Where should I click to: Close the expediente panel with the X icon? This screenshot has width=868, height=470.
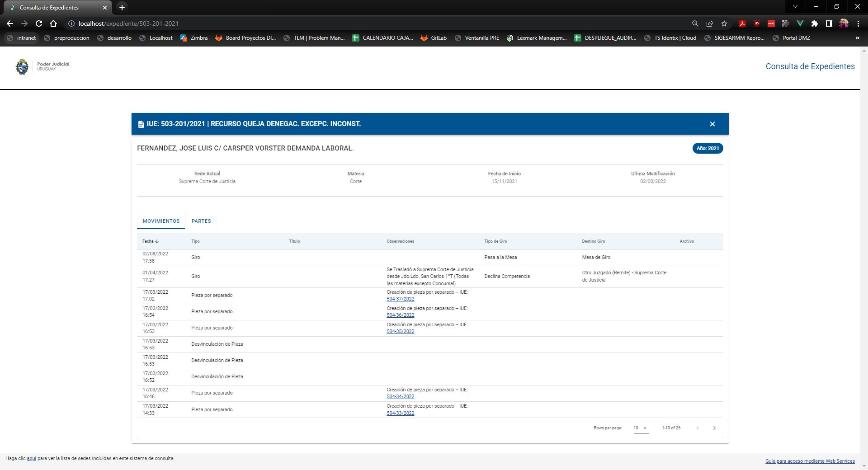(x=712, y=124)
